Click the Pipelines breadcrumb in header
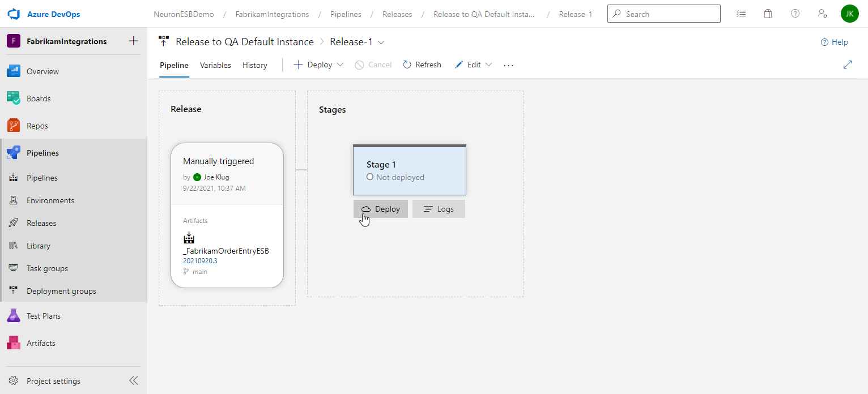 (346, 14)
